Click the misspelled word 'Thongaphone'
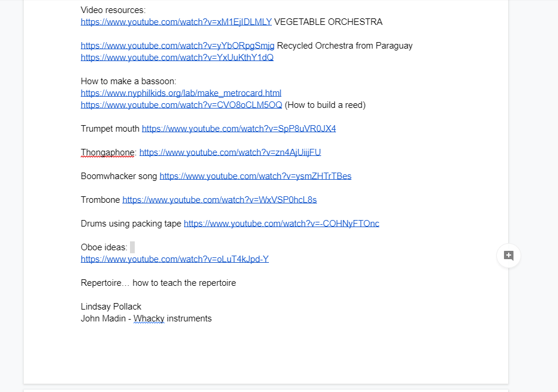The image size is (558, 392). (107, 152)
